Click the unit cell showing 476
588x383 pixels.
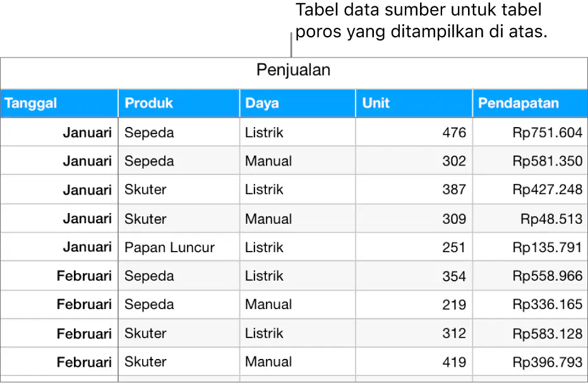[x=414, y=132]
